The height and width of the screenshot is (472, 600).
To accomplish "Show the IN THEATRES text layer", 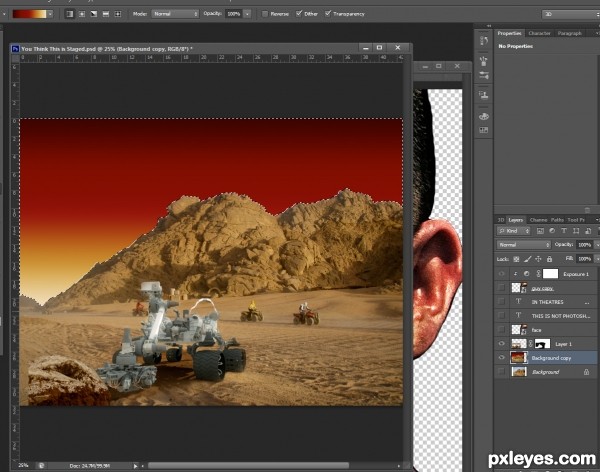I will click(x=501, y=302).
